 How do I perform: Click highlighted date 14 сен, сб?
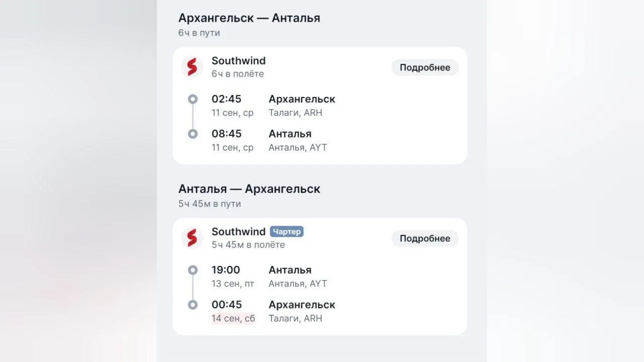(233, 318)
